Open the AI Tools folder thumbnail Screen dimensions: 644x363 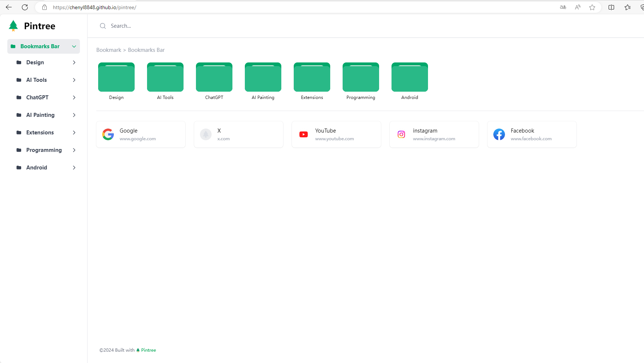coord(165,77)
